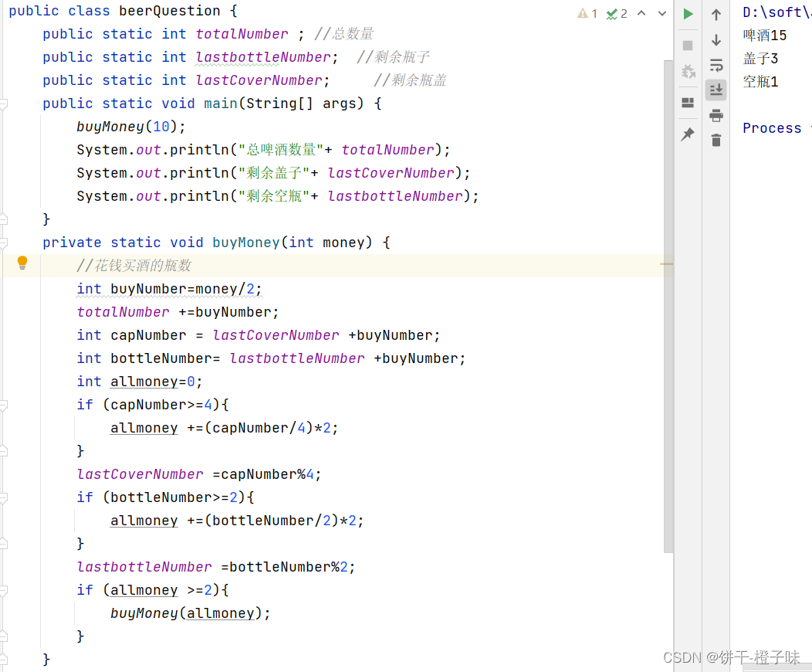812x672 pixels.
Task: Open the restore layout console icon
Action: (687, 103)
